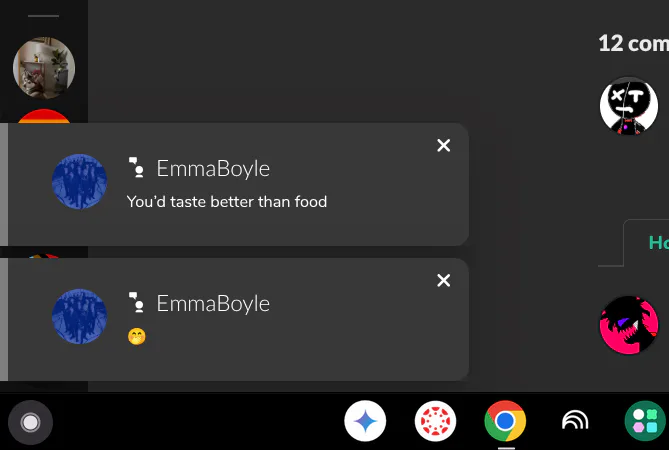Open the black-and-white X-eyed commenter avatar
The height and width of the screenshot is (450, 669).
[629, 105]
